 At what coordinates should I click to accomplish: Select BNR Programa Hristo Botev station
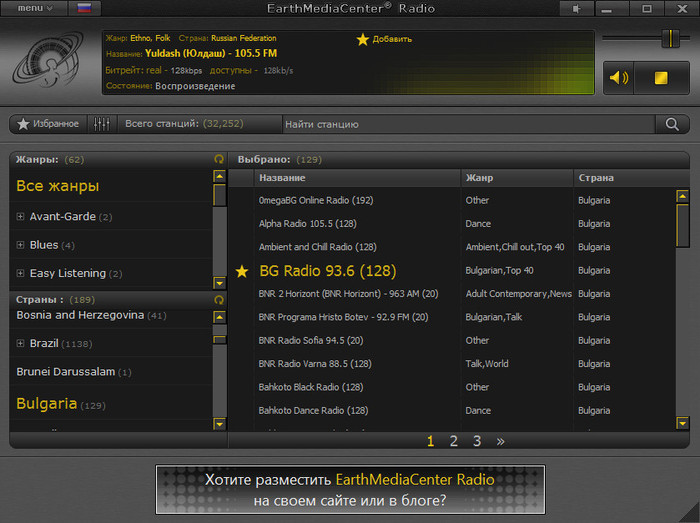[x=343, y=317]
